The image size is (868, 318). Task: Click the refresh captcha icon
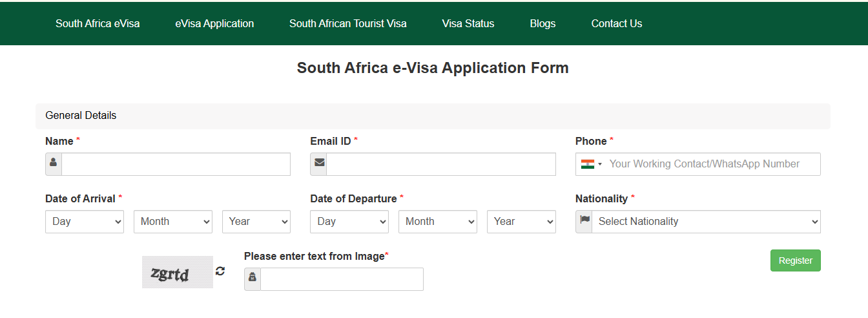[220, 271]
